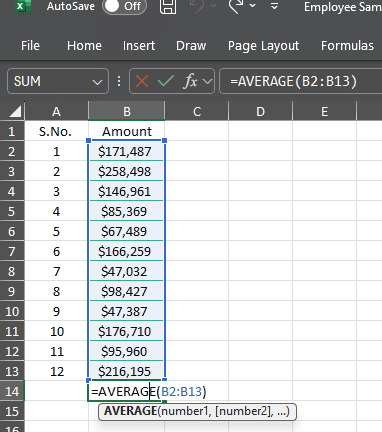The height and width of the screenshot is (432, 382).
Task: Open the Undo history dropdown arrow
Action: pos(214,6)
